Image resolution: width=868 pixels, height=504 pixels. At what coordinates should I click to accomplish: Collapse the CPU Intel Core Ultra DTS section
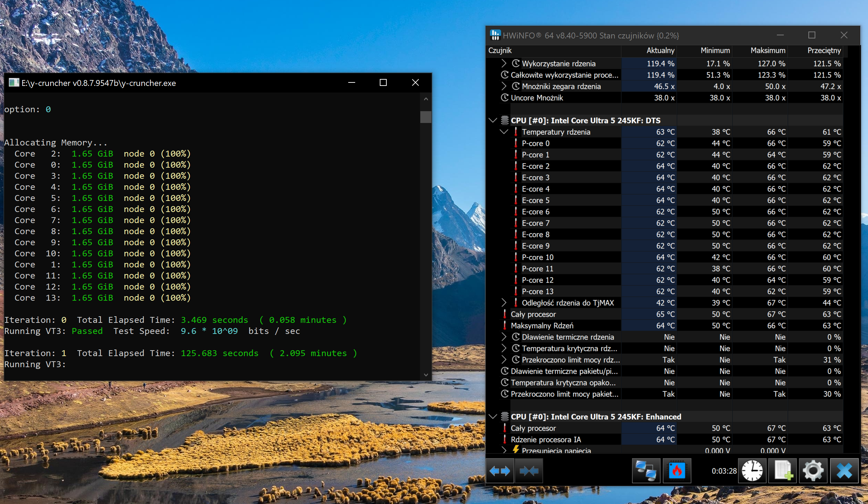493,121
